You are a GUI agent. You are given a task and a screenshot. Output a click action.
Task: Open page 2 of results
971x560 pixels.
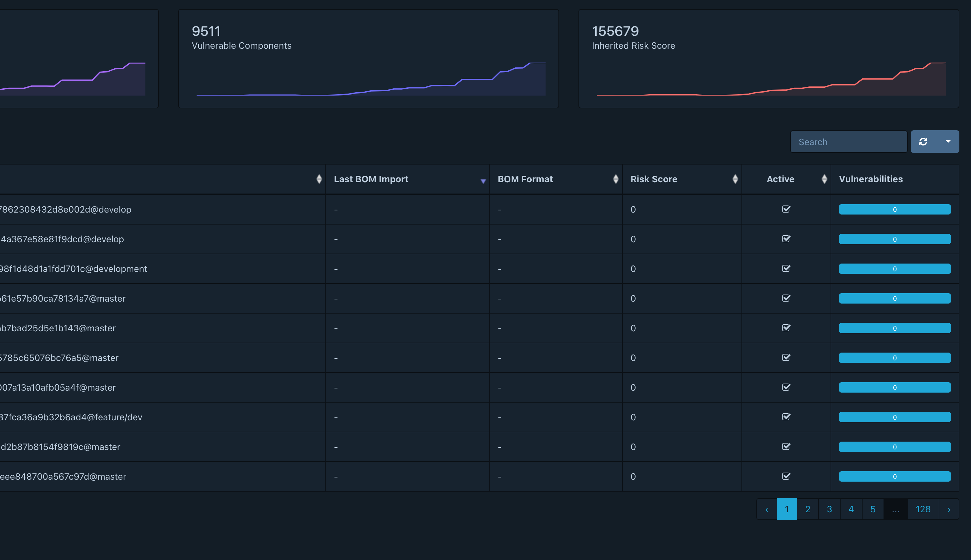click(807, 509)
